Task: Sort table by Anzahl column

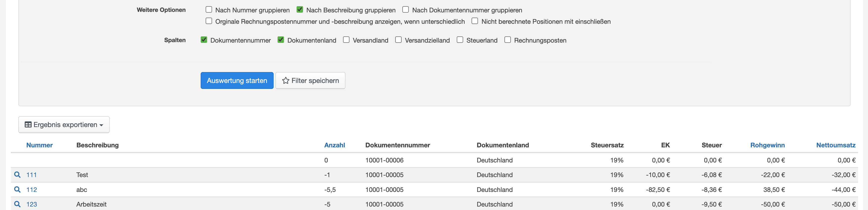Action: pos(334,145)
